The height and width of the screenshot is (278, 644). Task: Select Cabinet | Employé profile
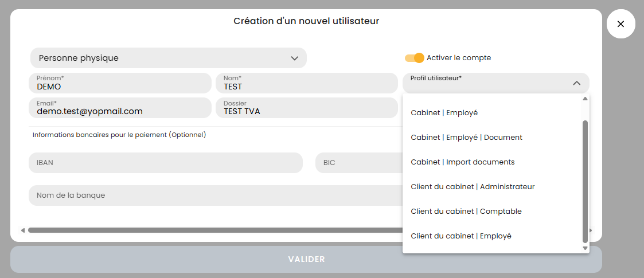click(444, 113)
